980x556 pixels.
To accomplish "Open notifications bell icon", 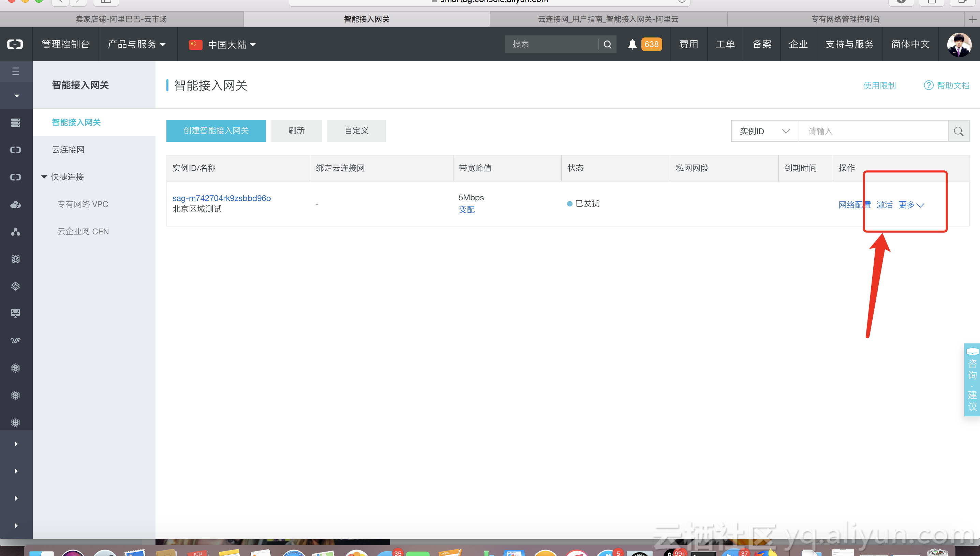I will (x=633, y=44).
